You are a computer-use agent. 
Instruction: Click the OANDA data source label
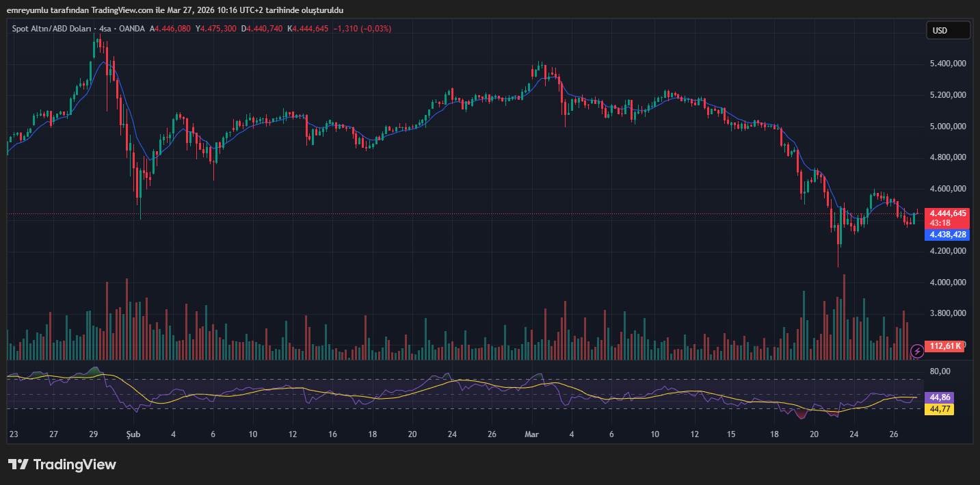click(133, 29)
